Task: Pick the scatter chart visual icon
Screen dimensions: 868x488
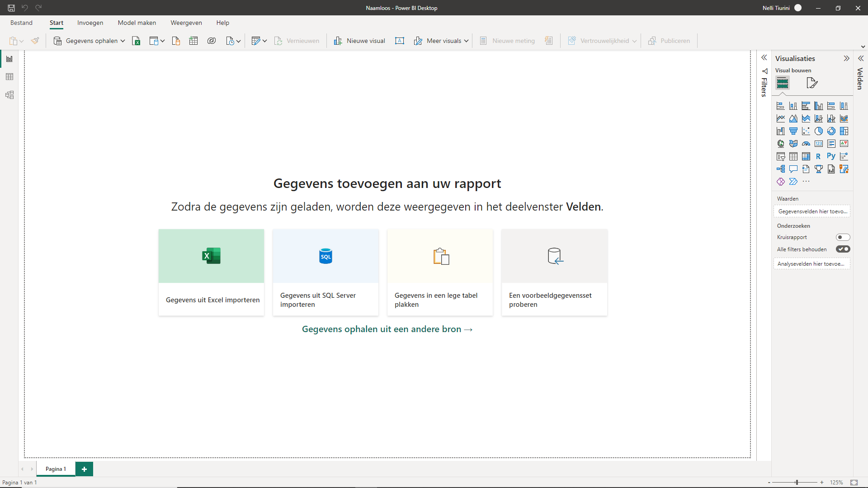Action: point(806,131)
